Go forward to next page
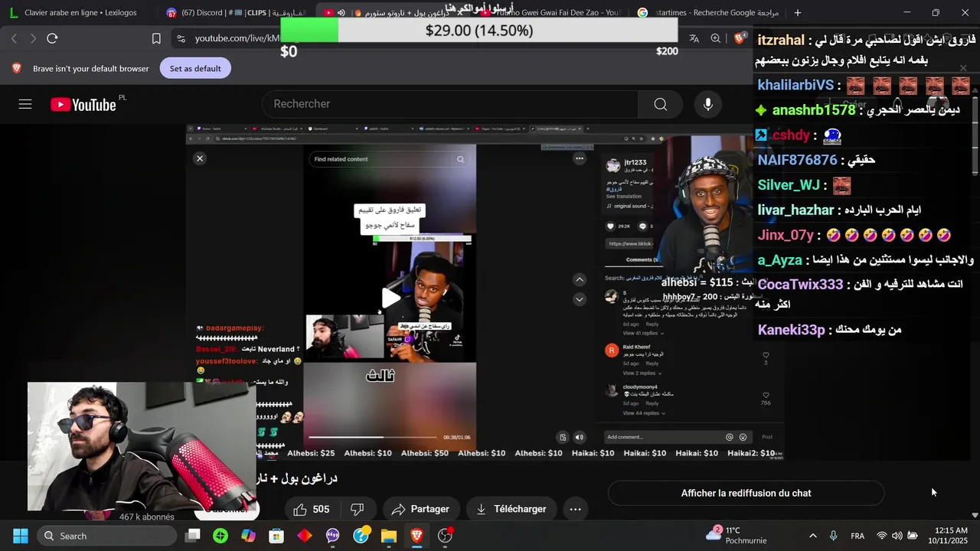 pyautogui.click(x=31, y=38)
